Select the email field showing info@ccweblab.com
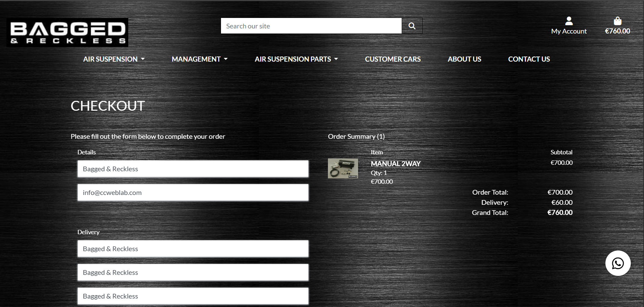Image resolution: width=644 pixels, height=307 pixels. pos(193,192)
